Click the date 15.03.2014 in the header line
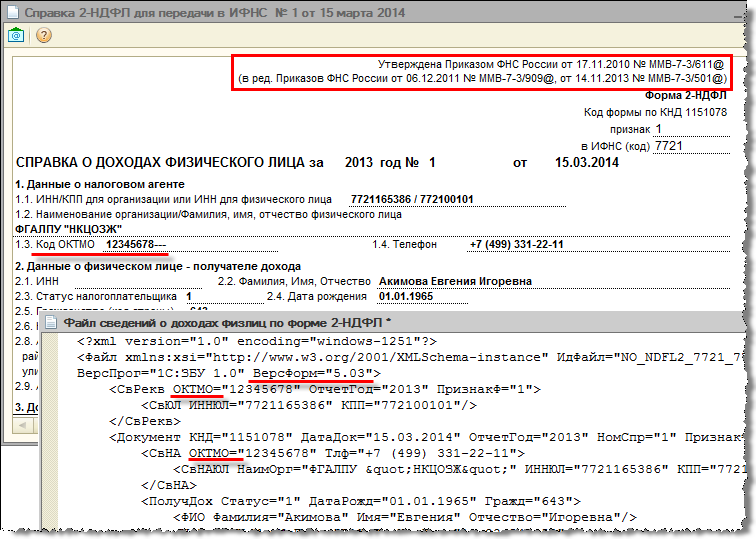 [587, 162]
